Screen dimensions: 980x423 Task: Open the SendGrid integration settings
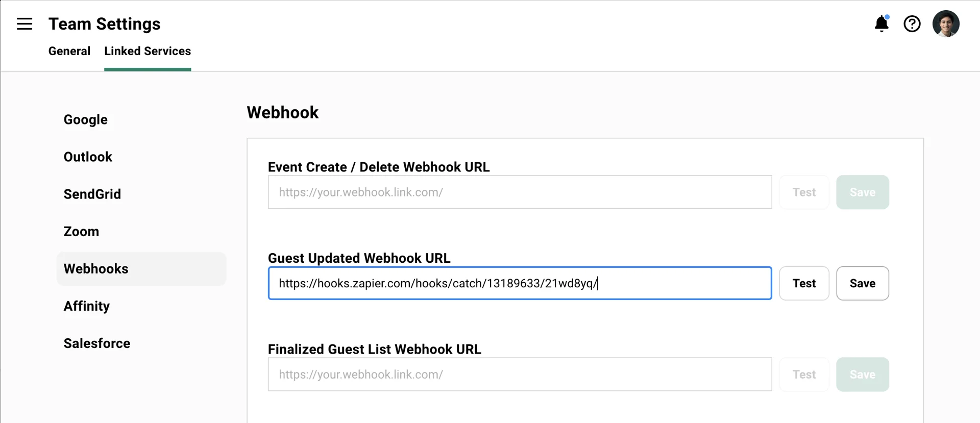tap(92, 194)
